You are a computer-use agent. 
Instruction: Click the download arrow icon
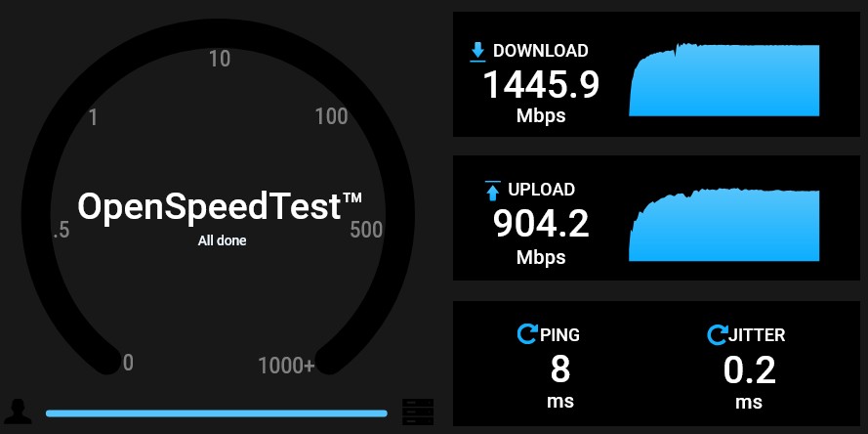pos(477,52)
